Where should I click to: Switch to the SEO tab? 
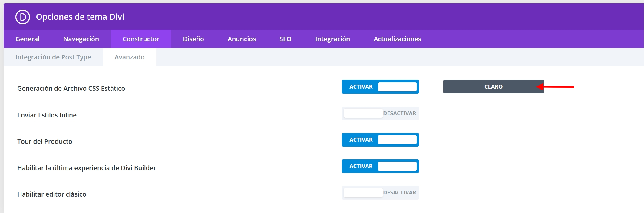coord(285,39)
